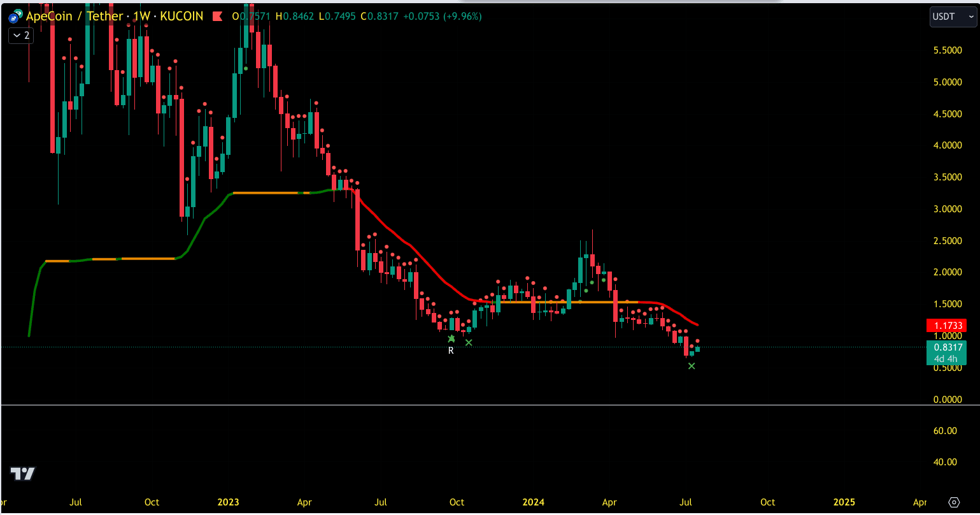Screen dimensions: 980x515
Task: Click the 2023 label on the time axis
Action: [228, 502]
